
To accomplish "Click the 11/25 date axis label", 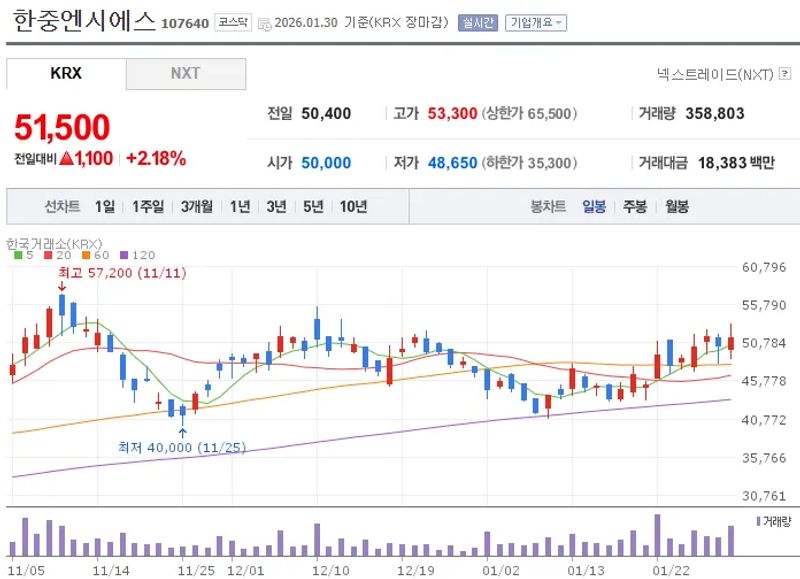I will coord(196,570).
